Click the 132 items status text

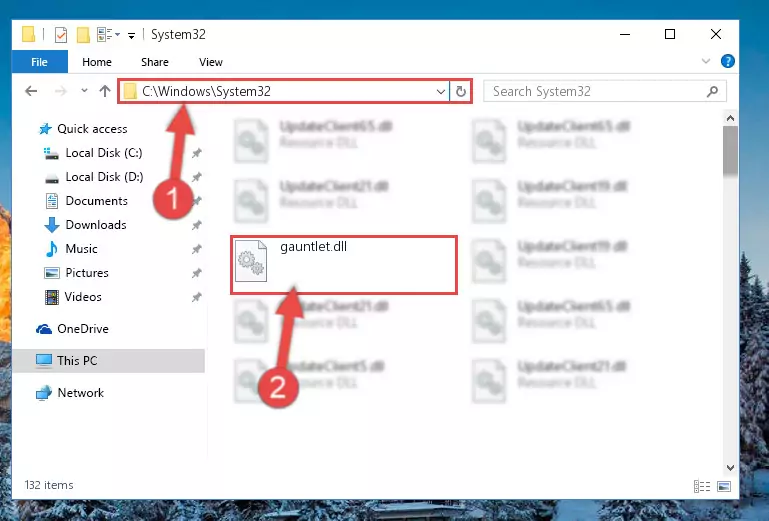(49, 485)
